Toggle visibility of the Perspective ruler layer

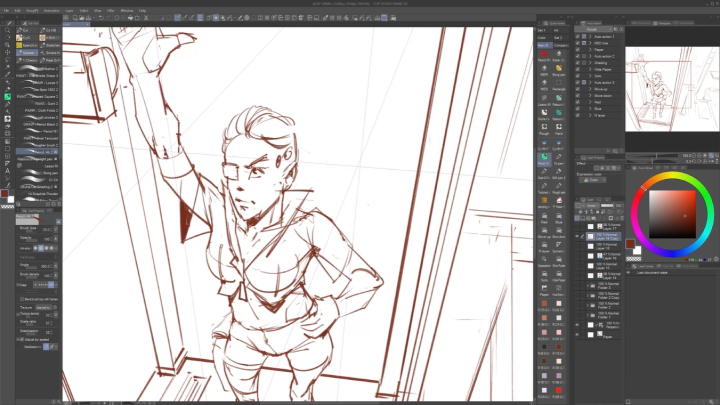tap(577, 325)
